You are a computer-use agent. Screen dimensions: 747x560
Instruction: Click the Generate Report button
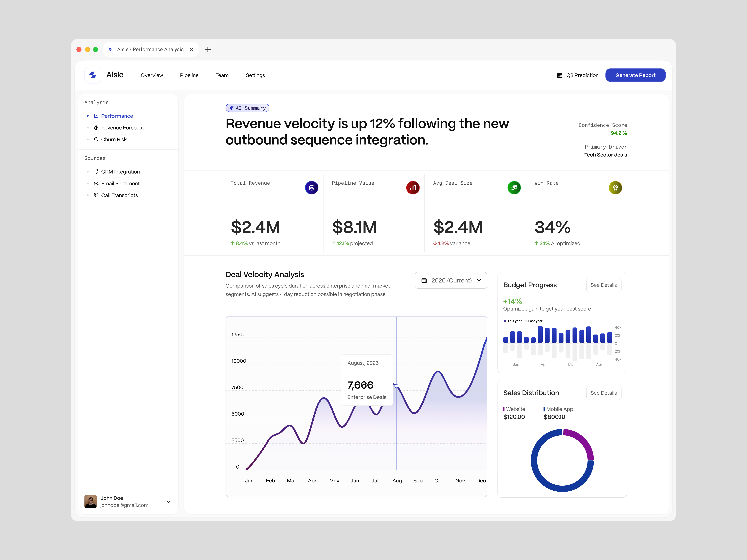pos(635,75)
